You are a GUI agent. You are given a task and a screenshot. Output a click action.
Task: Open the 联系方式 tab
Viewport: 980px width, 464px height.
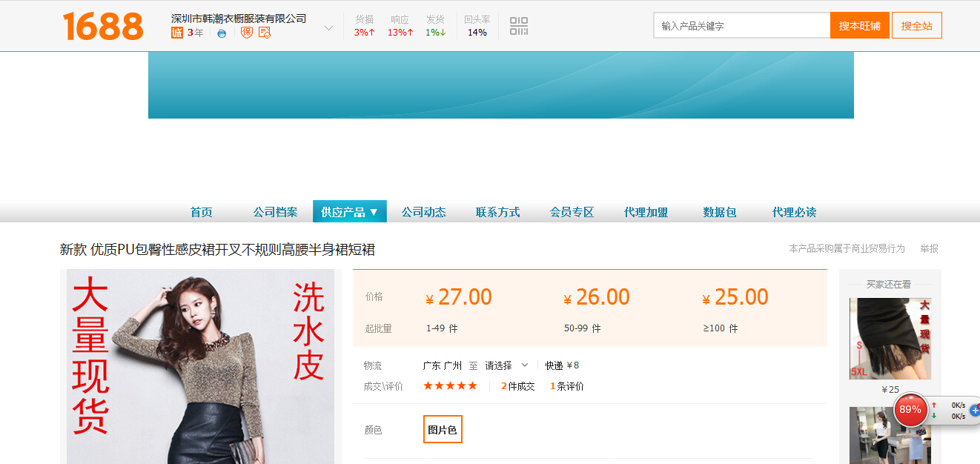point(497,212)
